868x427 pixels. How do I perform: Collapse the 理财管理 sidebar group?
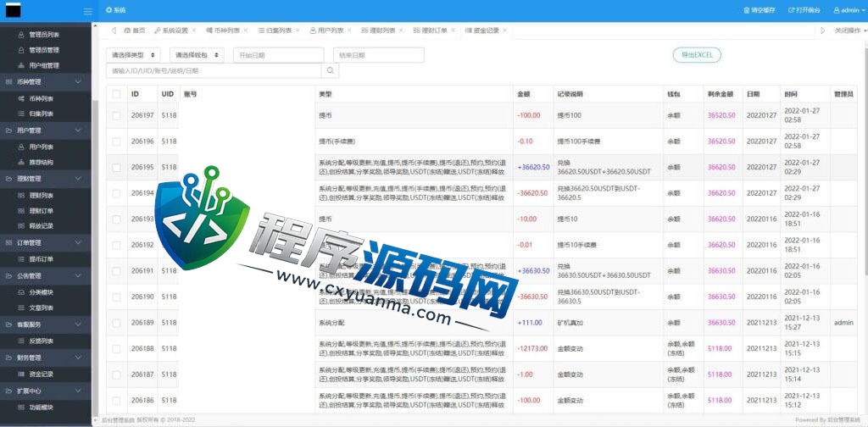(x=46, y=179)
